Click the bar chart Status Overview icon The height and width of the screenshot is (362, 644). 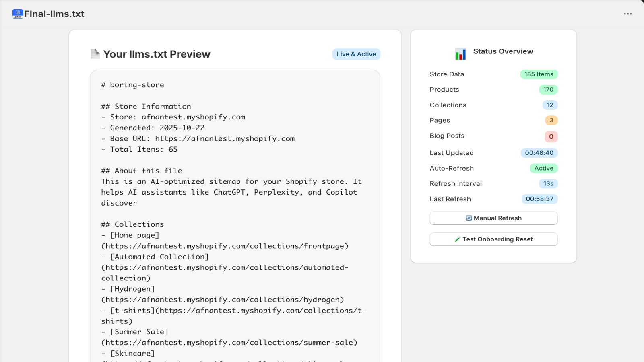click(460, 53)
